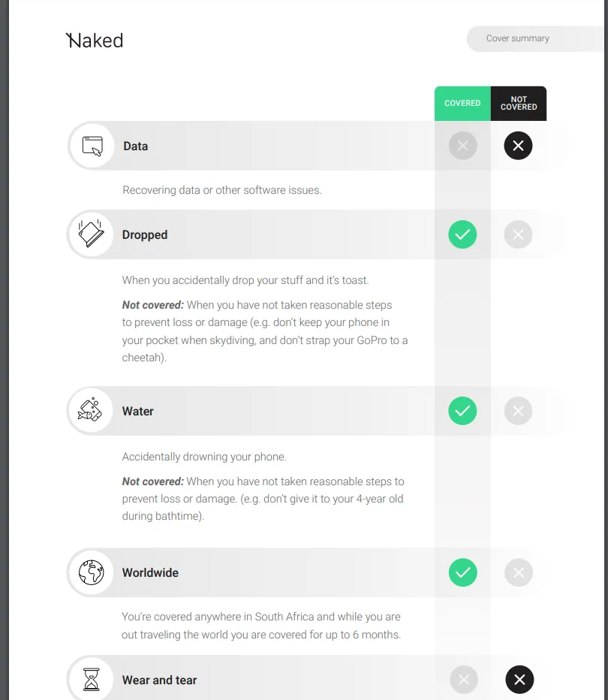The height and width of the screenshot is (700, 608).
Task: Click the Cover summary pill
Action: [518, 38]
